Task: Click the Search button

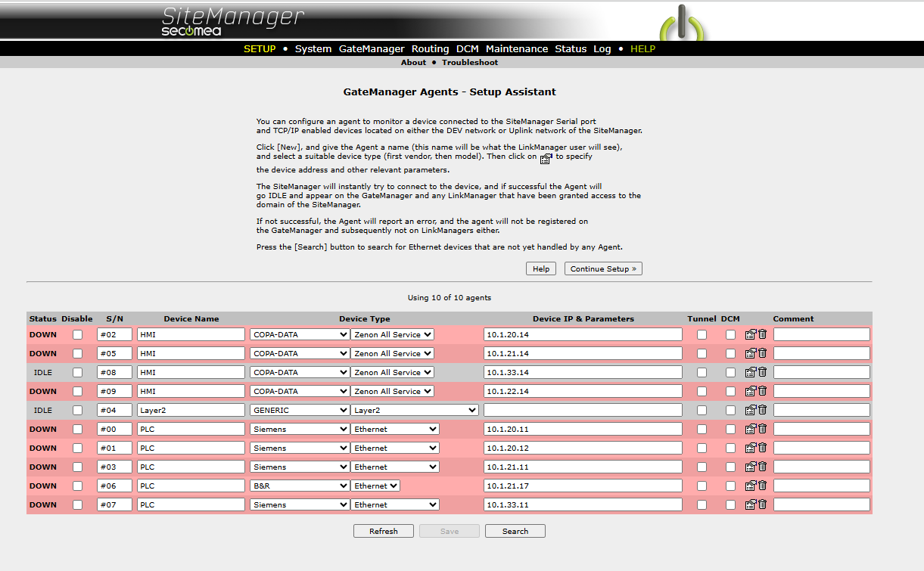Action: click(515, 531)
